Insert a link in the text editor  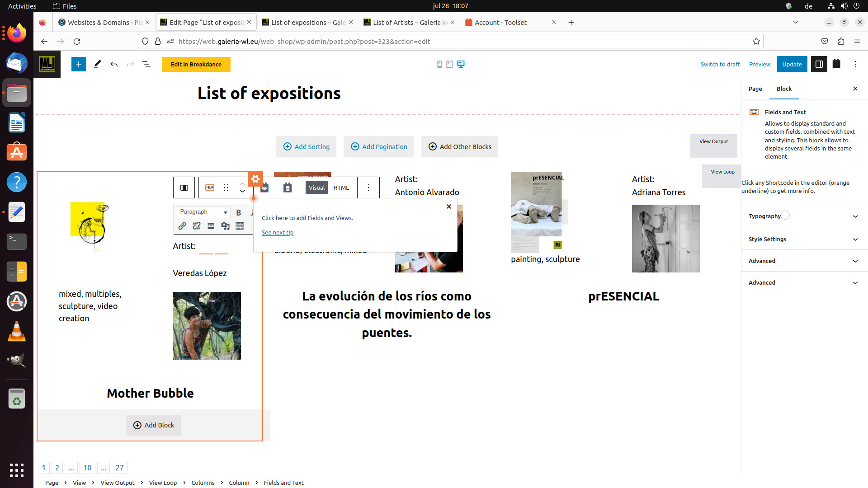point(182,226)
